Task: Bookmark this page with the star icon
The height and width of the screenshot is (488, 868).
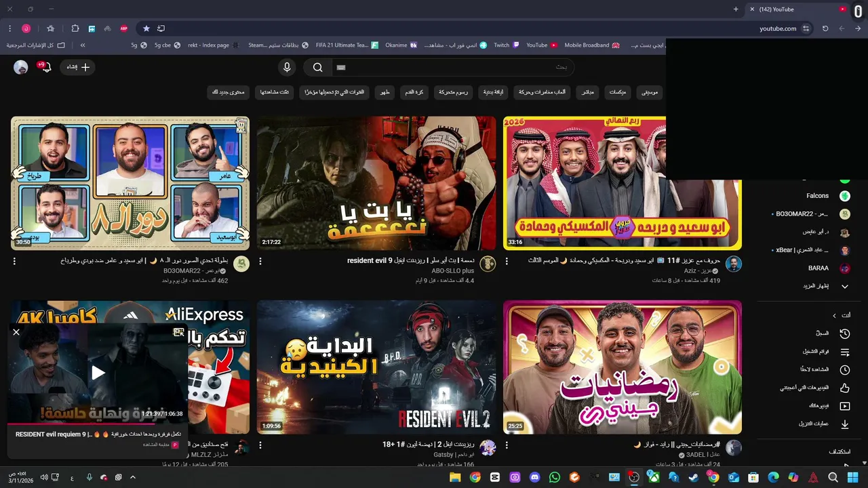Action: pos(146,28)
